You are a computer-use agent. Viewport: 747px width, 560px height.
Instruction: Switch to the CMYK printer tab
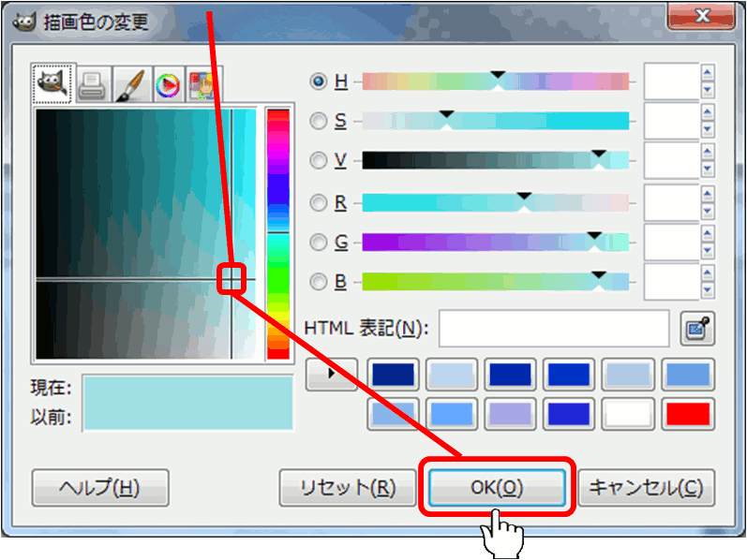pyautogui.click(x=92, y=86)
